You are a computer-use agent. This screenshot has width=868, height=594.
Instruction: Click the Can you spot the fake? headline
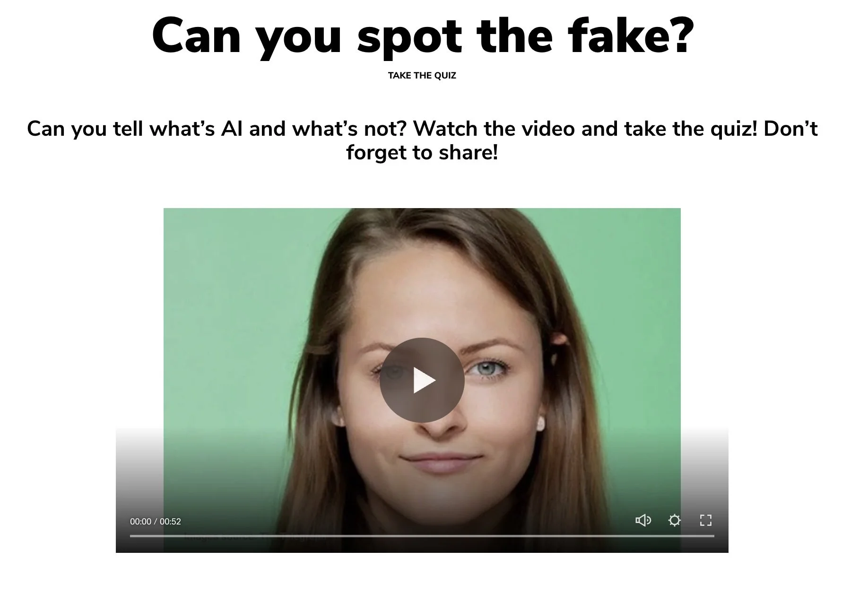tap(423, 35)
